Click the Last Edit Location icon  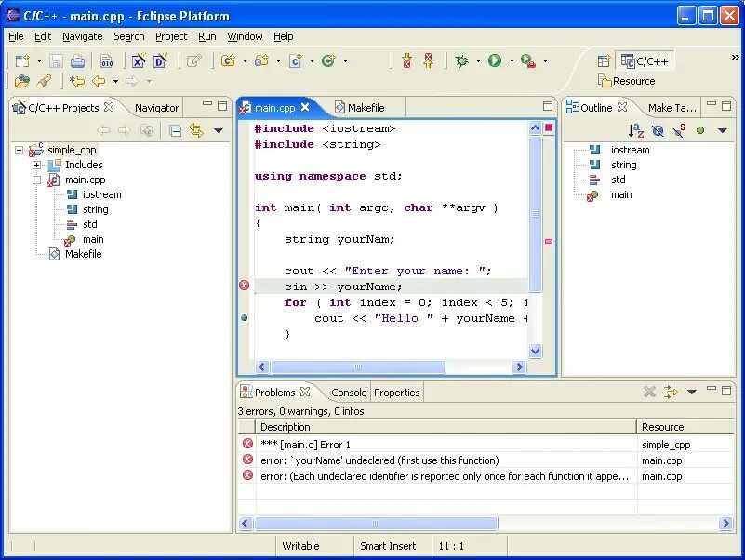[76, 81]
